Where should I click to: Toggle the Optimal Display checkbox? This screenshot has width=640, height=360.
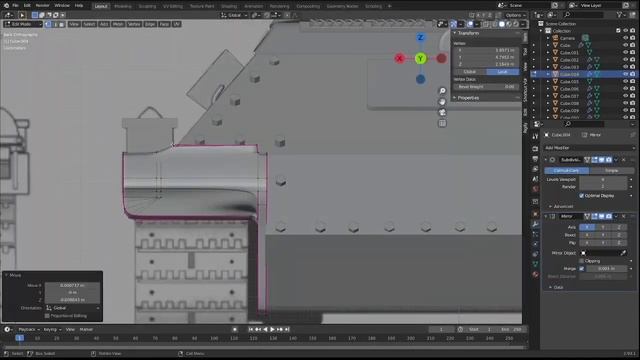581,196
